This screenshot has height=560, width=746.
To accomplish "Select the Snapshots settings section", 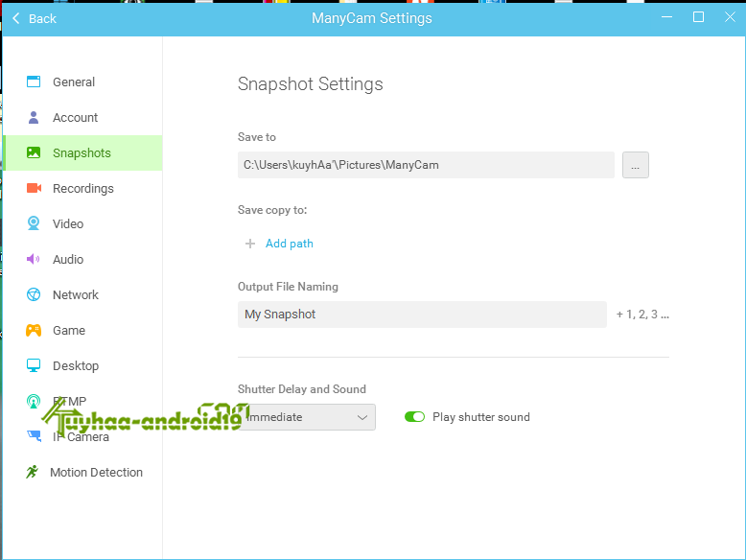I will pos(82,152).
